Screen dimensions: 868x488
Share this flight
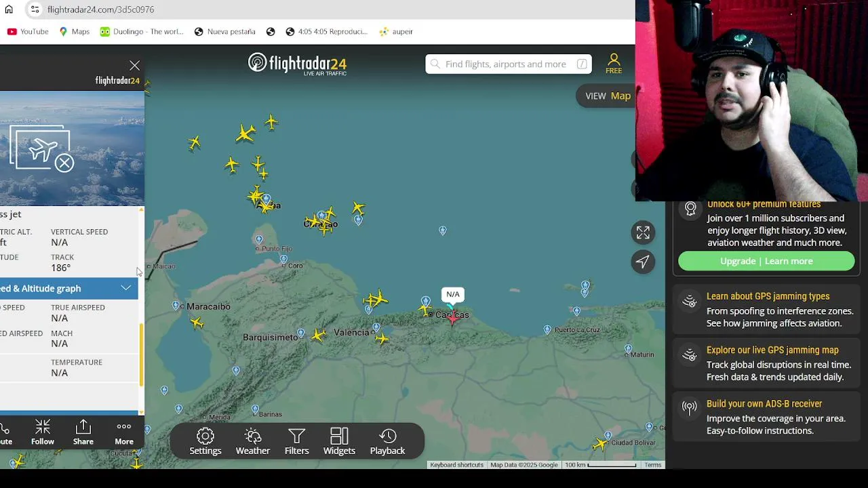tap(83, 432)
